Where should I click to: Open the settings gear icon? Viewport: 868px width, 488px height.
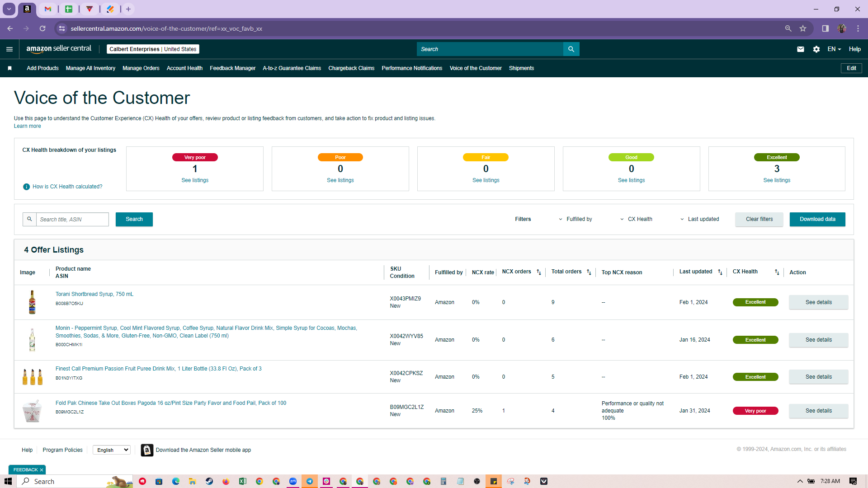816,49
